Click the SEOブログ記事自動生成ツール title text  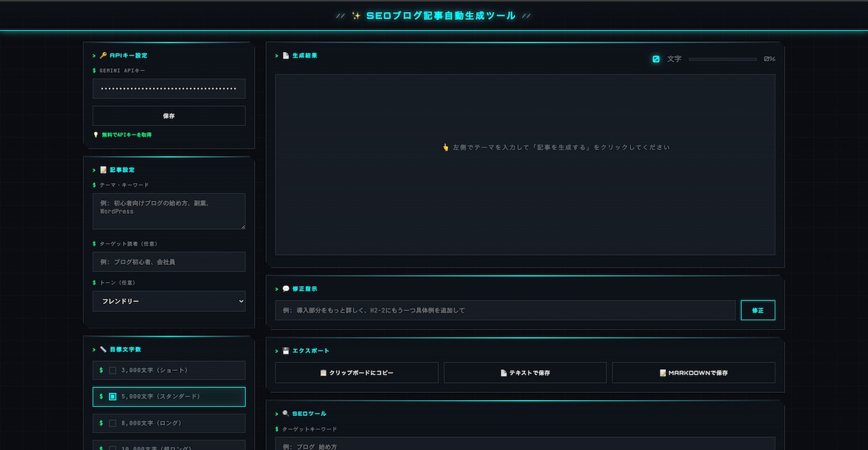pos(440,16)
